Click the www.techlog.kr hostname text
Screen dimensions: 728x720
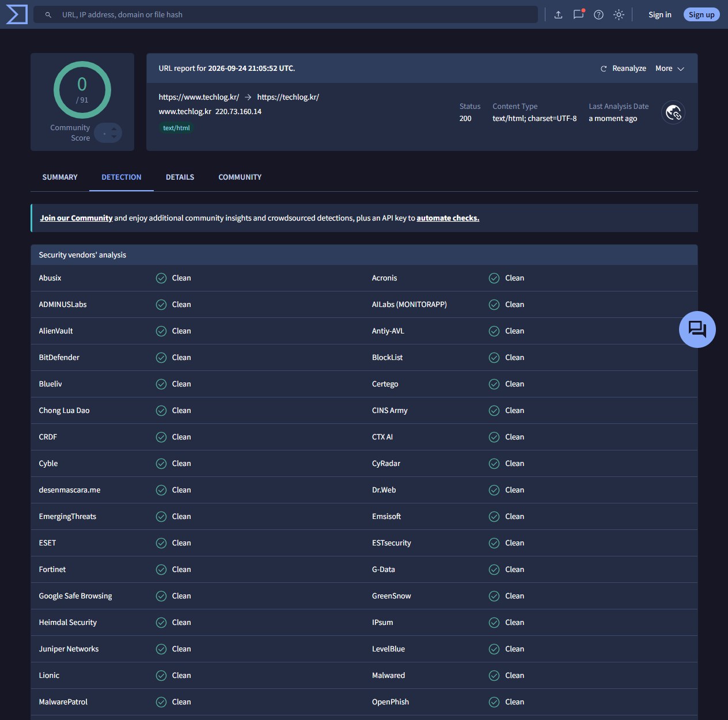click(x=185, y=112)
